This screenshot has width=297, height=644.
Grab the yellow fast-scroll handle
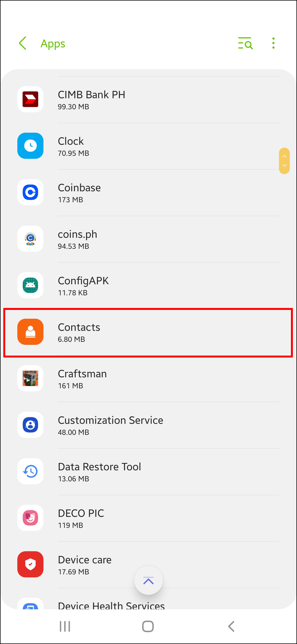(x=284, y=161)
